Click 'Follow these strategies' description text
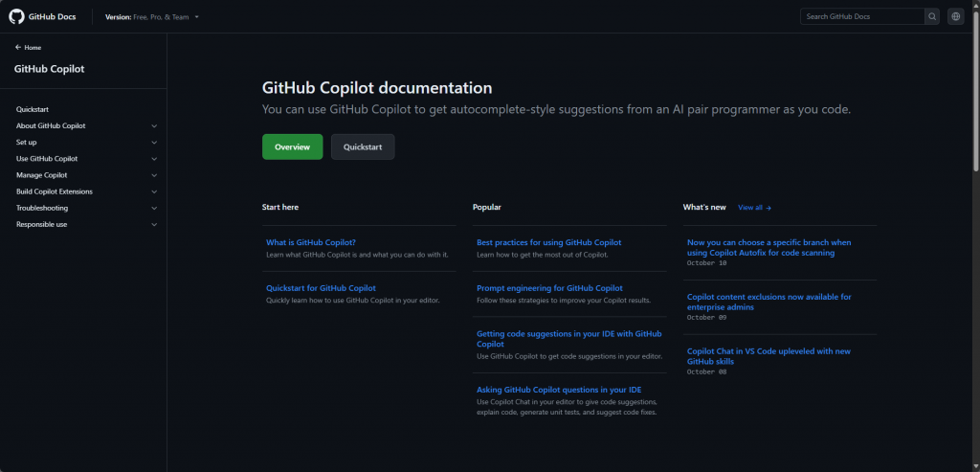This screenshot has width=980, height=472. point(564,301)
